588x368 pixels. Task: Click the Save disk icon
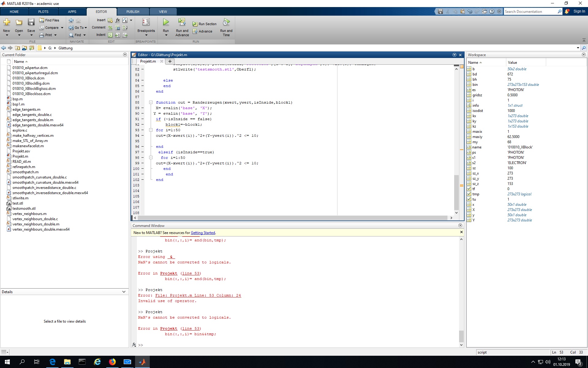coord(31,22)
